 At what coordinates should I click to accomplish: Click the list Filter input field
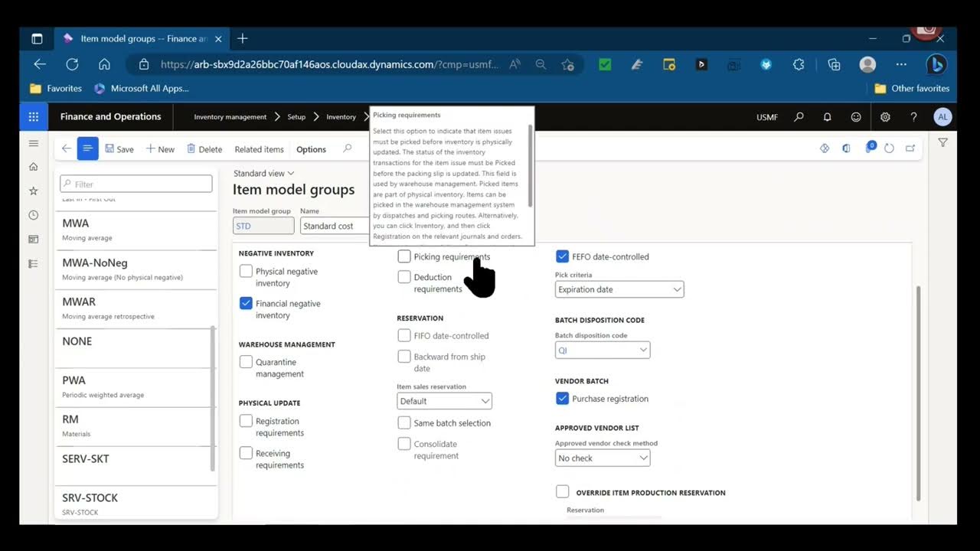(x=136, y=184)
